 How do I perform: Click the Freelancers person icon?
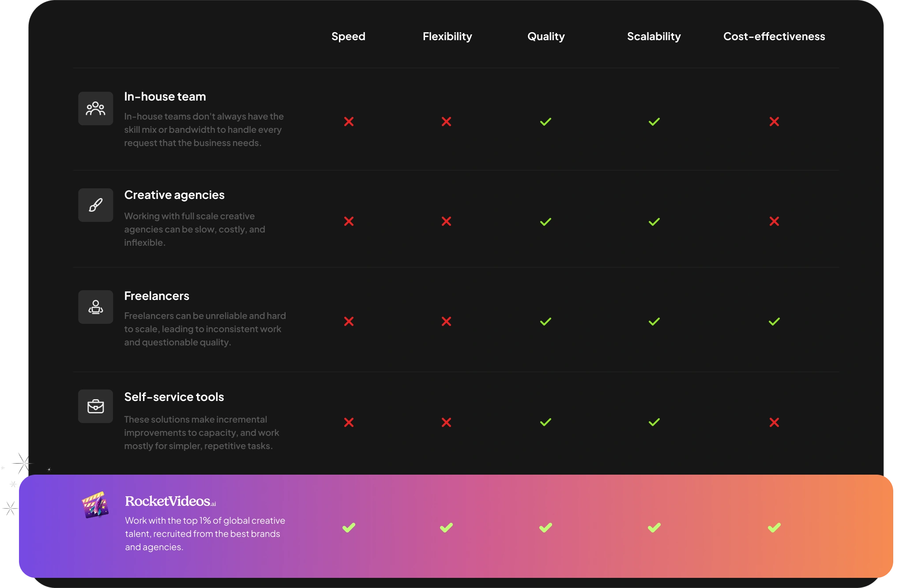95,307
